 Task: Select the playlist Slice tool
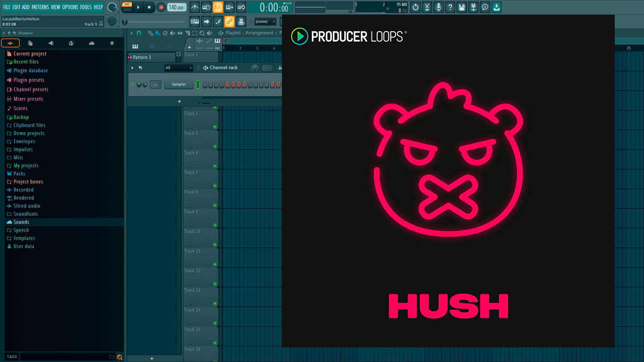pyautogui.click(x=187, y=33)
